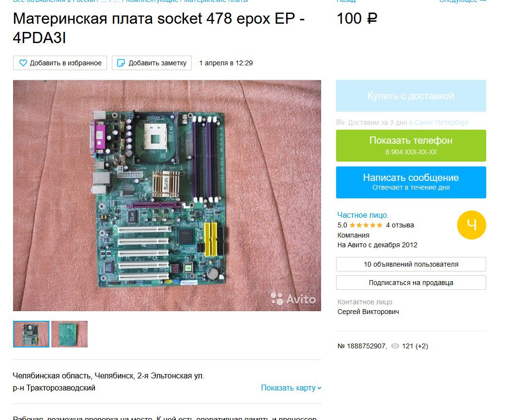
Task: Click Купить с доставкой button
Action: coord(411,96)
